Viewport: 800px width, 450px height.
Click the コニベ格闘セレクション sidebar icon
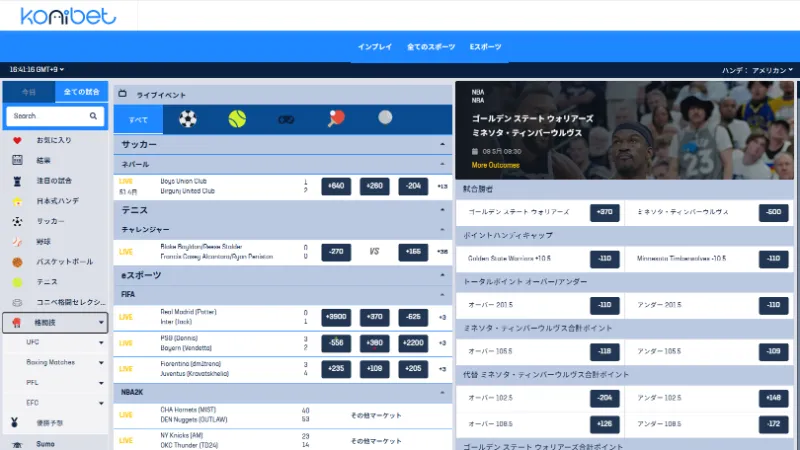17,302
